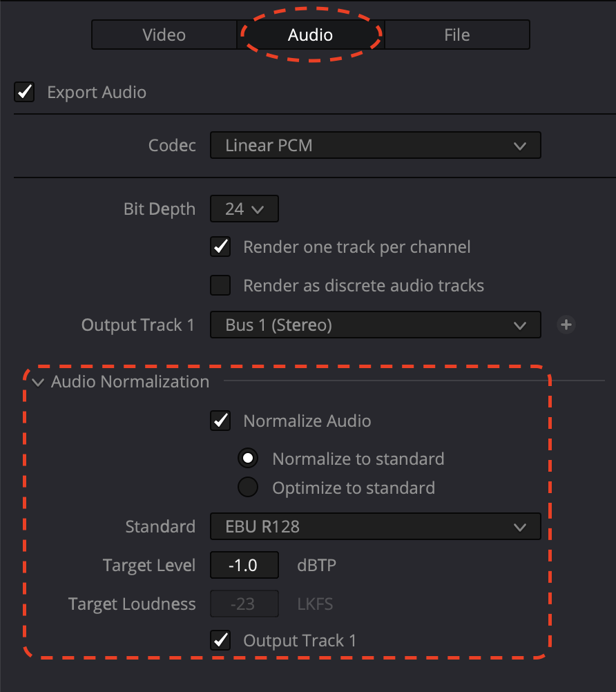
Task: Switch to the Video tab
Action: pyautogui.click(x=164, y=35)
